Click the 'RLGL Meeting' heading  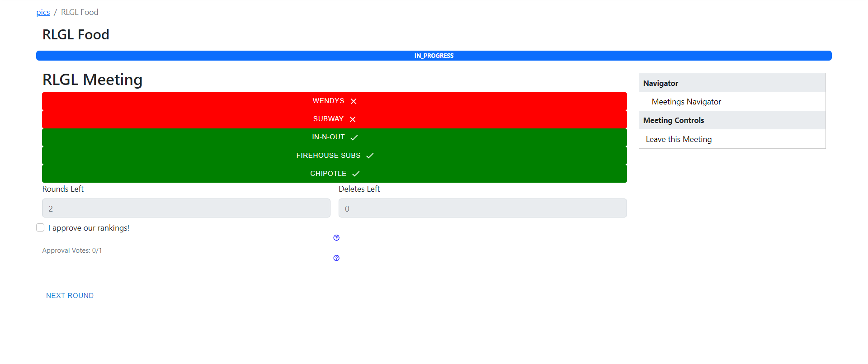point(92,80)
